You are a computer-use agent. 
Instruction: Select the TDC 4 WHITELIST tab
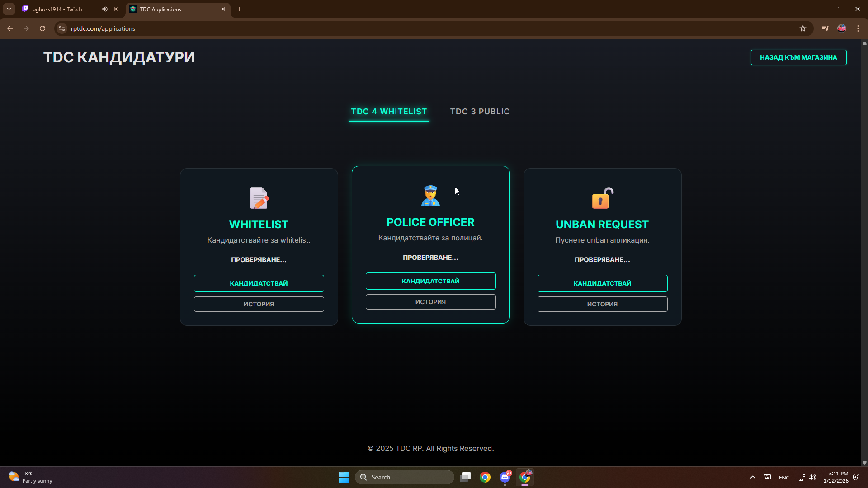pyautogui.click(x=389, y=112)
